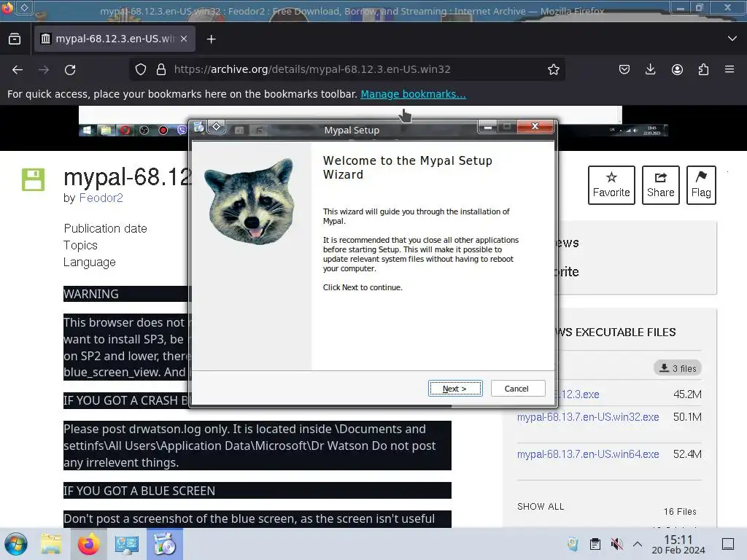Click the forward navigation arrow

[44, 69]
